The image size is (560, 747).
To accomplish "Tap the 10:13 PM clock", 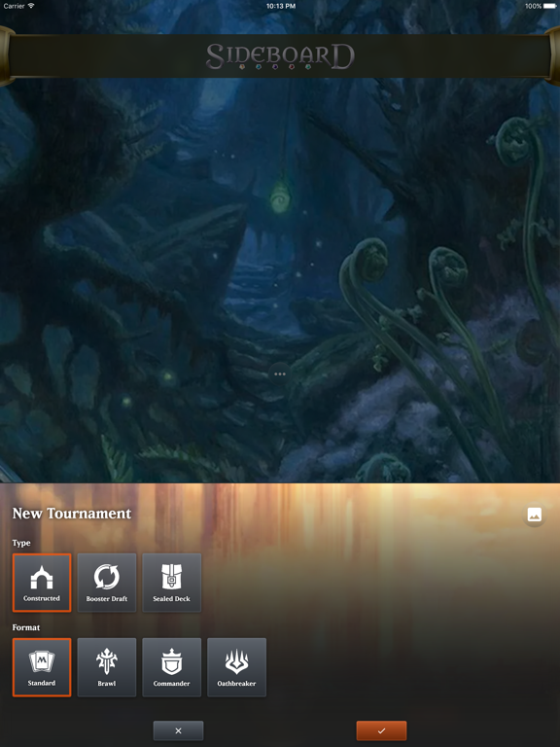I will coord(280,6).
